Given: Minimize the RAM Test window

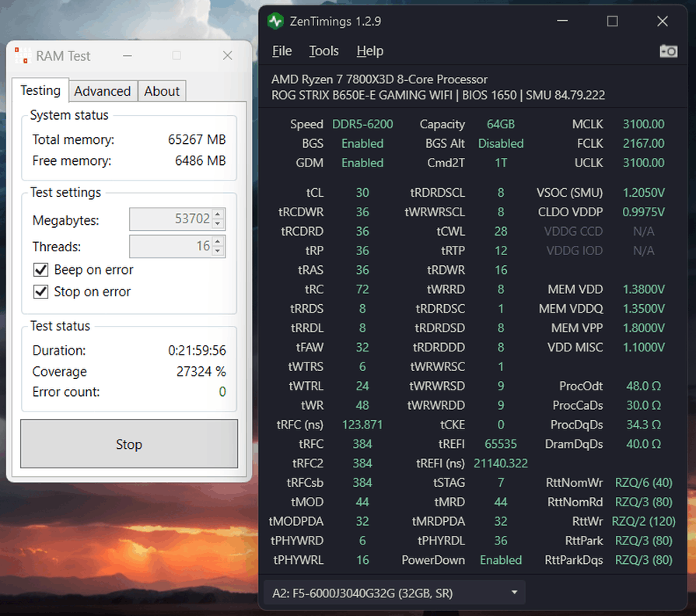Looking at the screenshot, I should coord(128,56).
